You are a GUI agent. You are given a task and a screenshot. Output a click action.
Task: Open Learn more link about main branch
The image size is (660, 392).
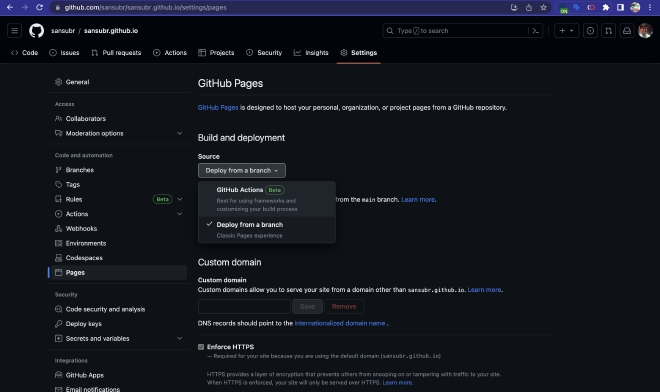click(x=418, y=200)
